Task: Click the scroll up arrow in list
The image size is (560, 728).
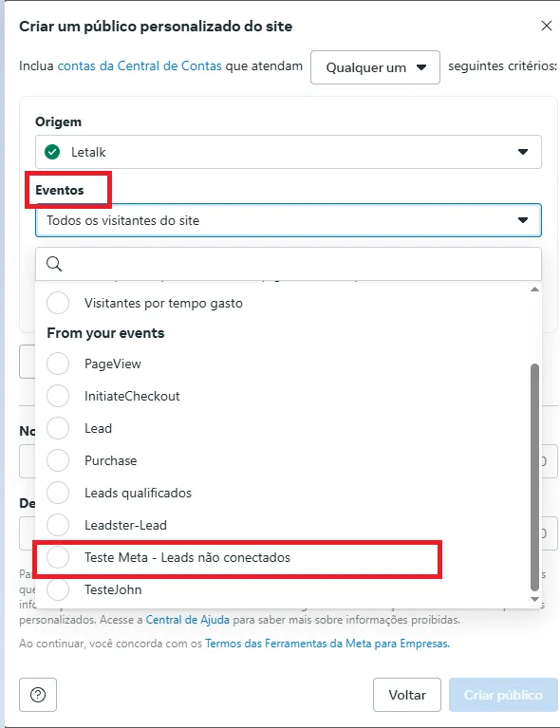Action: click(534, 289)
